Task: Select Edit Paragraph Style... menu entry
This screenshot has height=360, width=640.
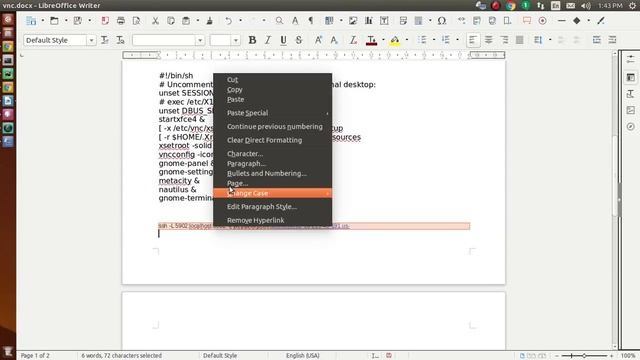Action: pyautogui.click(x=273, y=207)
